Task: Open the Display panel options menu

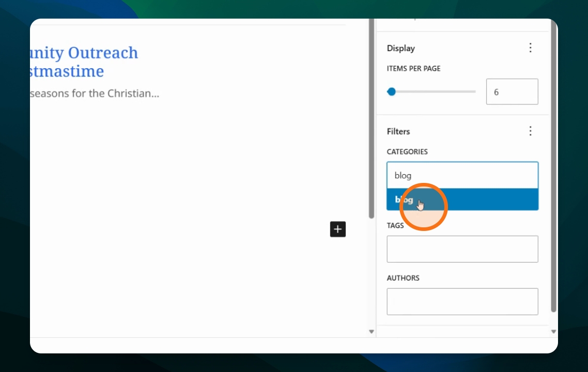Action: tap(530, 48)
